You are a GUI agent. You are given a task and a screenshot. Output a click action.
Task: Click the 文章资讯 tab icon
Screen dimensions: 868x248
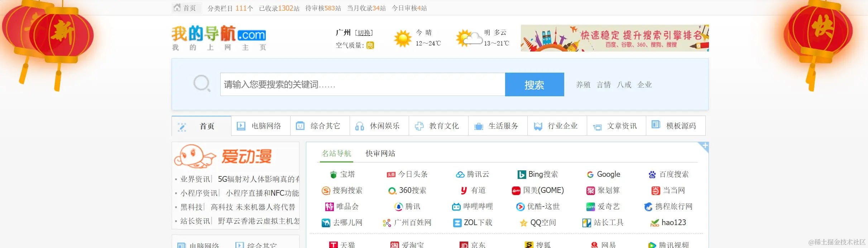pyautogui.click(x=597, y=127)
